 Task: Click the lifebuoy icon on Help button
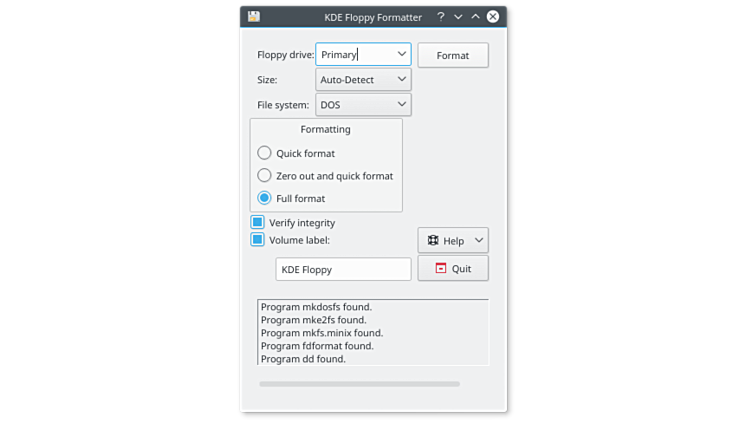tap(433, 241)
